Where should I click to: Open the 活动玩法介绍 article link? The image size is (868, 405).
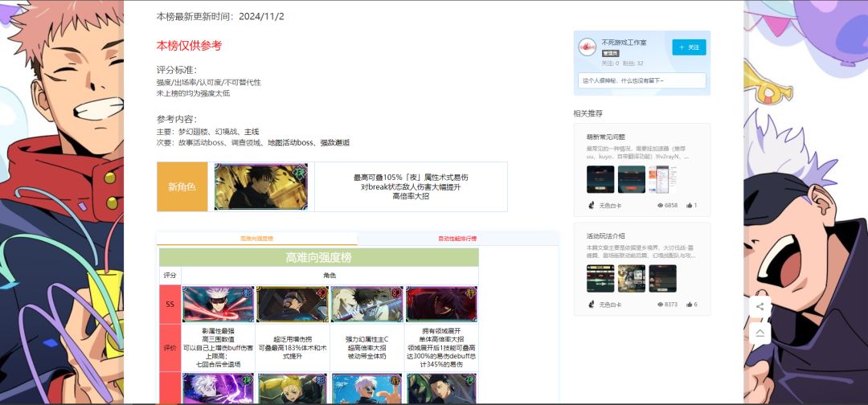click(606, 235)
